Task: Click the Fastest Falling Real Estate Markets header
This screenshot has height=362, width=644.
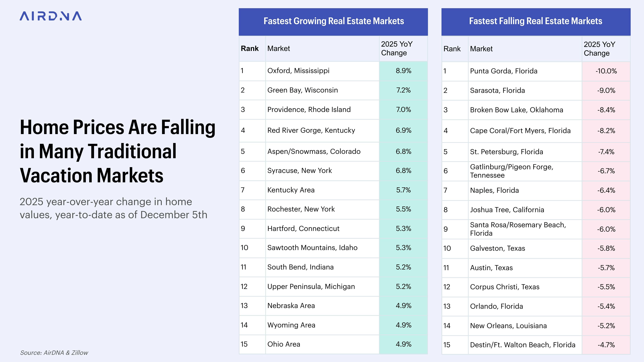Action: [x=535, y=21]
